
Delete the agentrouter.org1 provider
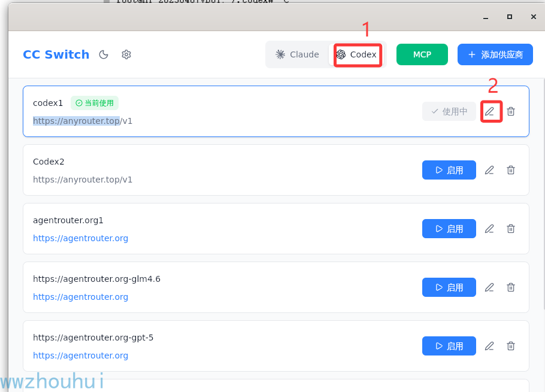coord(511,229)
